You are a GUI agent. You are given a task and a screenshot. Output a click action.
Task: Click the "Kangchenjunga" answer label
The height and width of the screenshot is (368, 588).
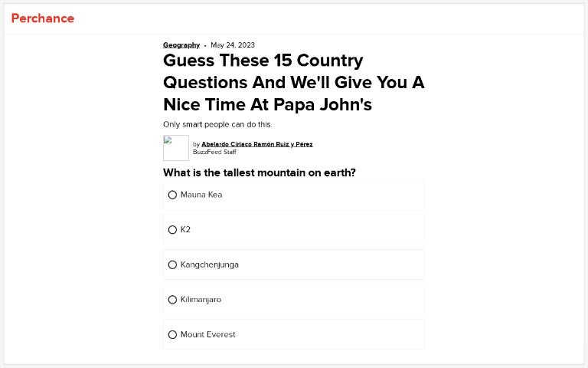click(210, 264)
